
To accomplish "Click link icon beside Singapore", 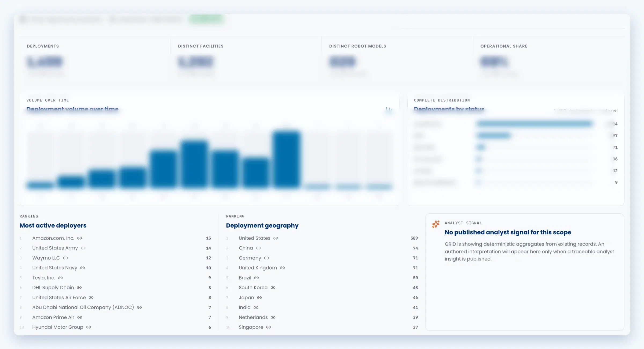I will click(x=268, y=327).
